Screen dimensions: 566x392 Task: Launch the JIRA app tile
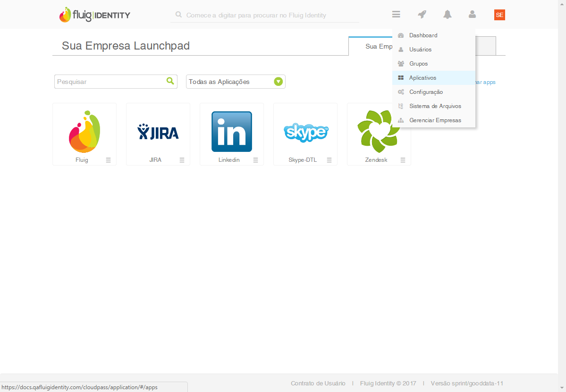coord(158,134)
